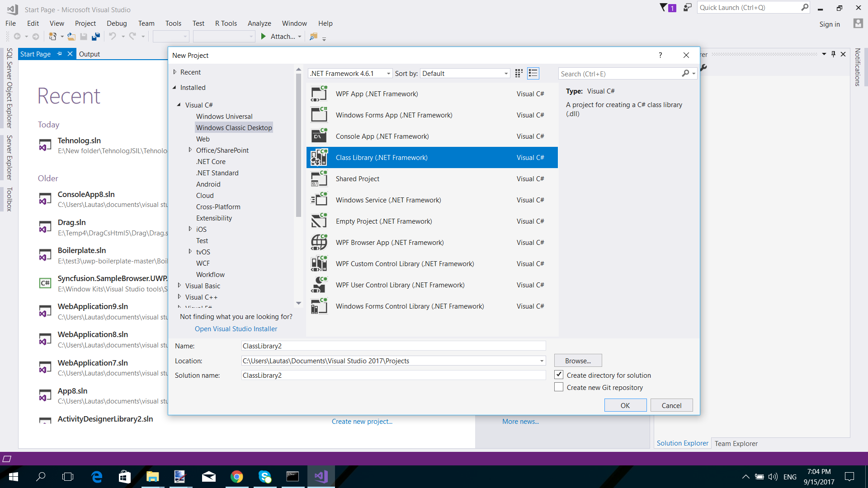Switch template list to small icons view
The width and height of the screenshot is (868, 488).
pyautogui.click(x=519, y=73)
